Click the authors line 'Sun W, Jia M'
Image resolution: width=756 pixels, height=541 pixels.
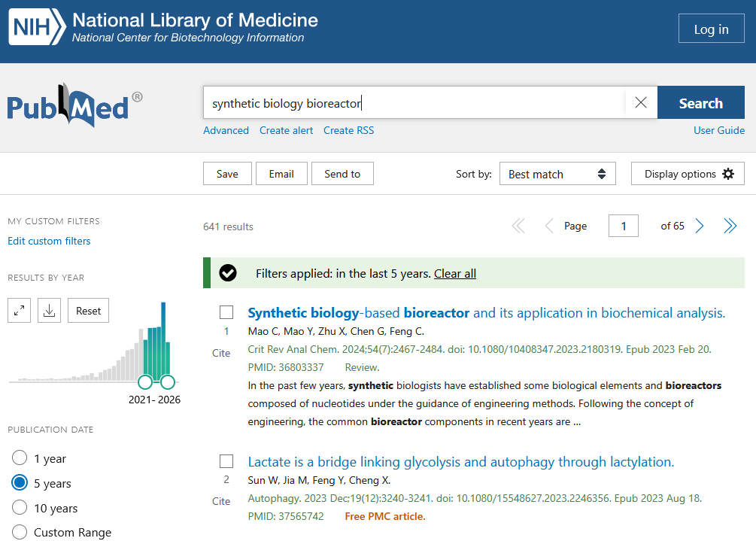coord(319,480)
